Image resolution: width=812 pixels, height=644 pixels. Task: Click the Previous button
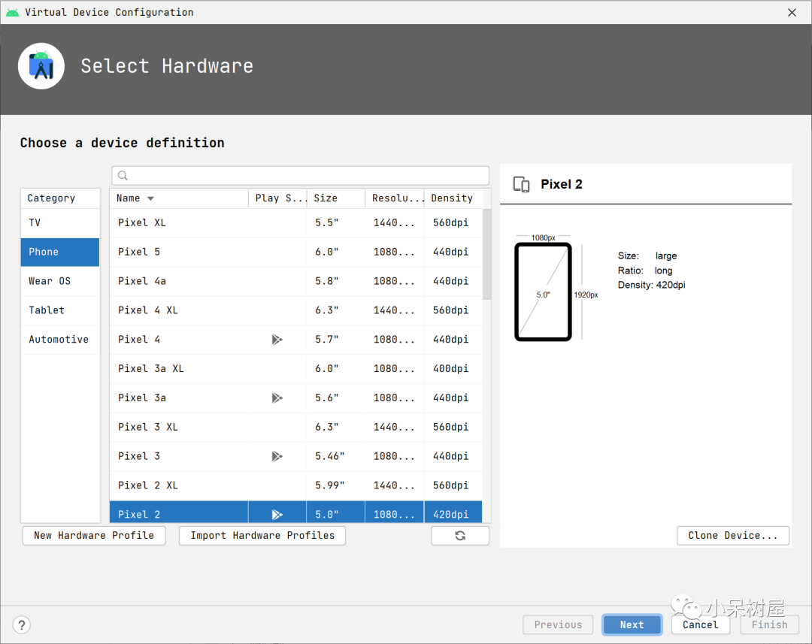click(x=558, y=625)
